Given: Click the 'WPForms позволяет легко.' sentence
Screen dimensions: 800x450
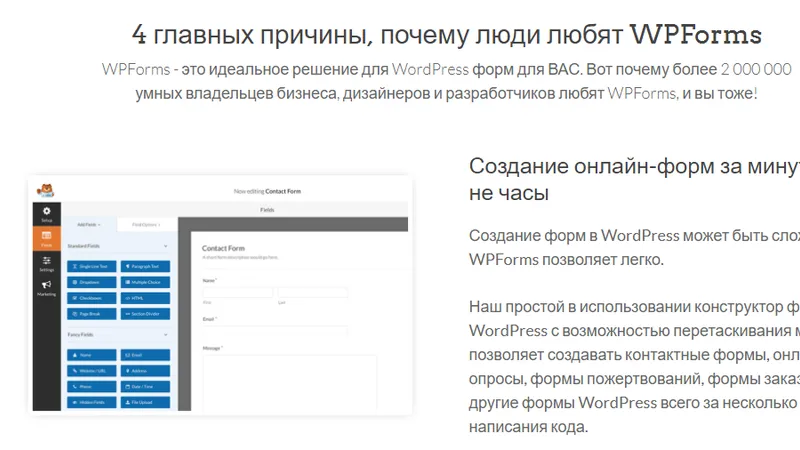Looking at the screenshot, I should coord(566,260).
